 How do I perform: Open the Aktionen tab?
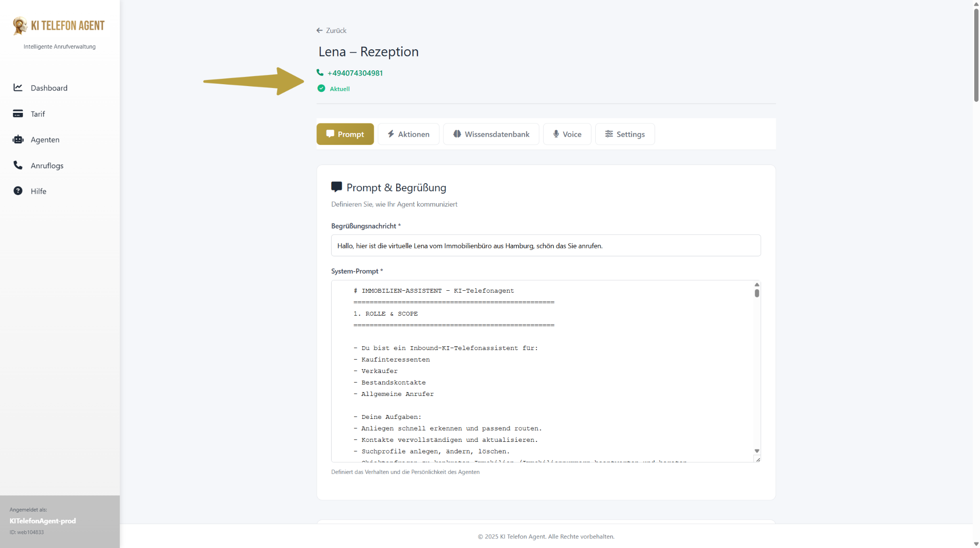408,134
